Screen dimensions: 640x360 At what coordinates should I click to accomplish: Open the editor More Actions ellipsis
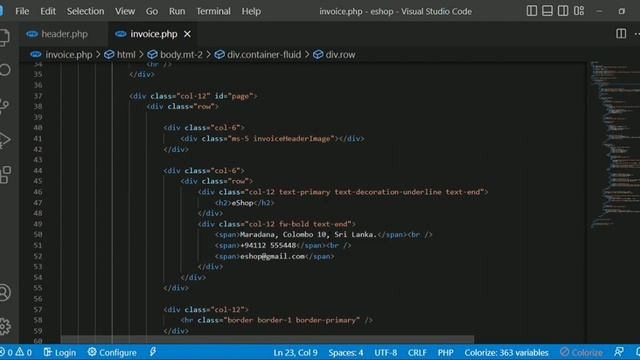click(637, 33)
